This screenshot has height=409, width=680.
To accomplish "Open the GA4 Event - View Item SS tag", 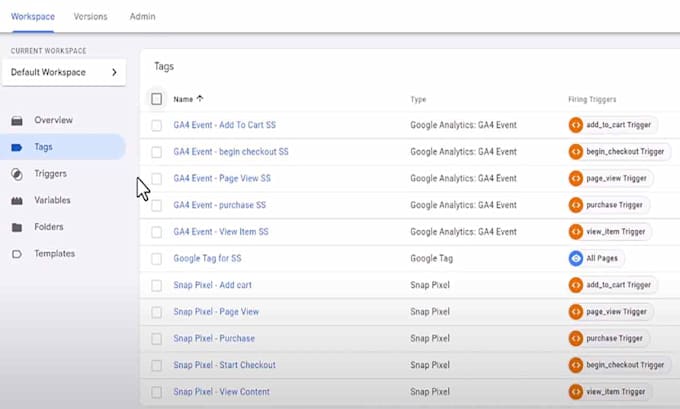I will pos(221,232).
